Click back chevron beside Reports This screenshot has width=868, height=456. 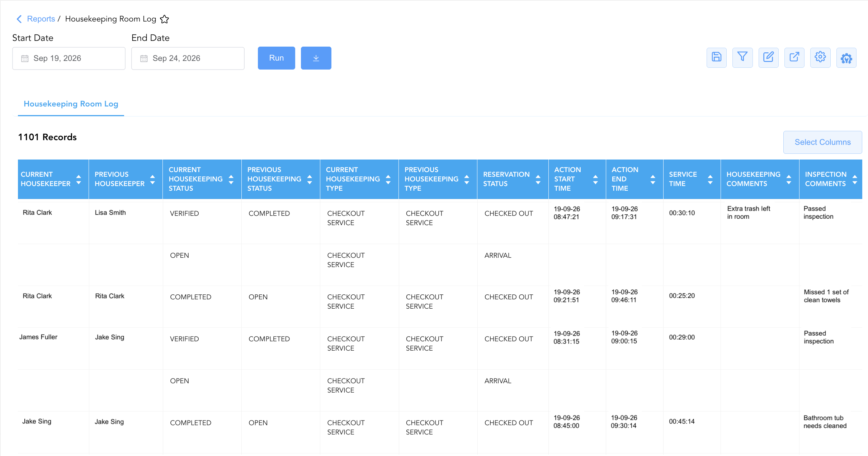tap(19, 19)
